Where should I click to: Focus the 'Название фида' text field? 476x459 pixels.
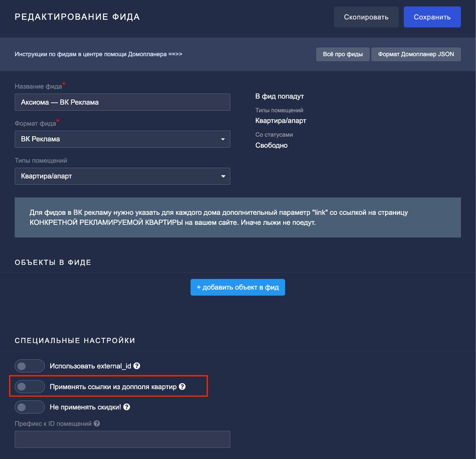click(122, 102)
